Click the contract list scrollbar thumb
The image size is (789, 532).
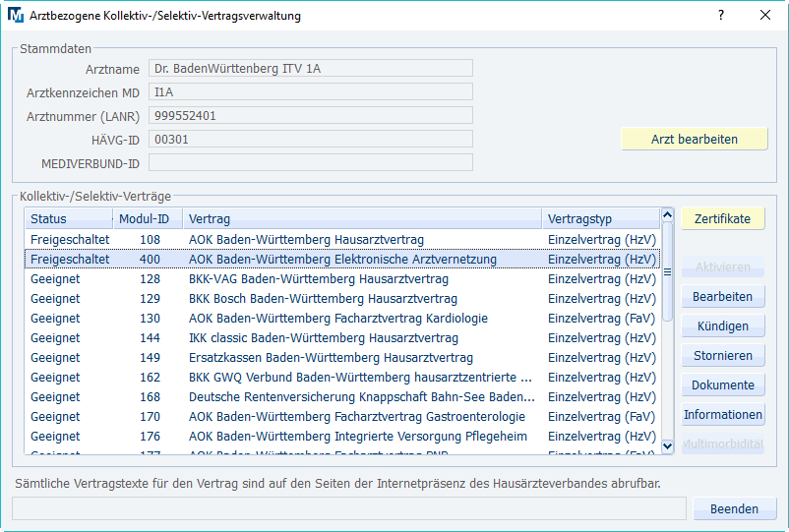[x=667, y=272]
